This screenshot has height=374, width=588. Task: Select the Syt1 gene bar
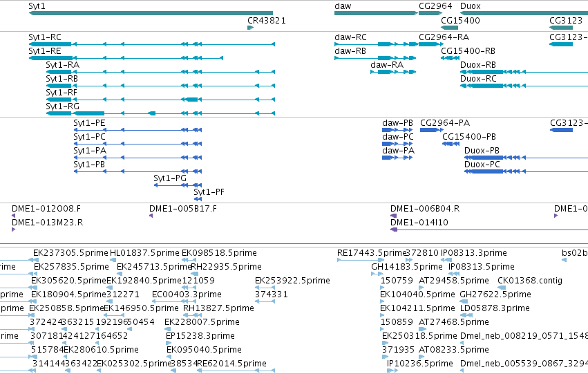coord(151,14)
